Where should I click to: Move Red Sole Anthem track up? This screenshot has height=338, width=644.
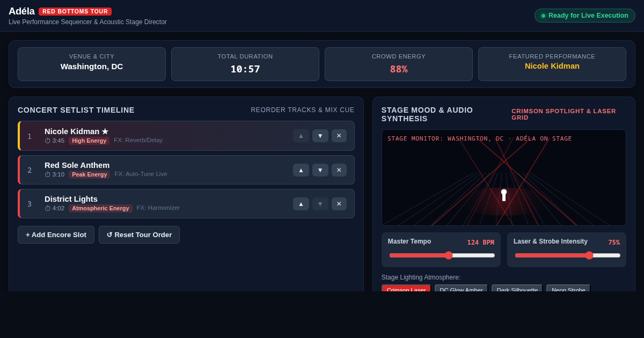(x=301, y=170)
